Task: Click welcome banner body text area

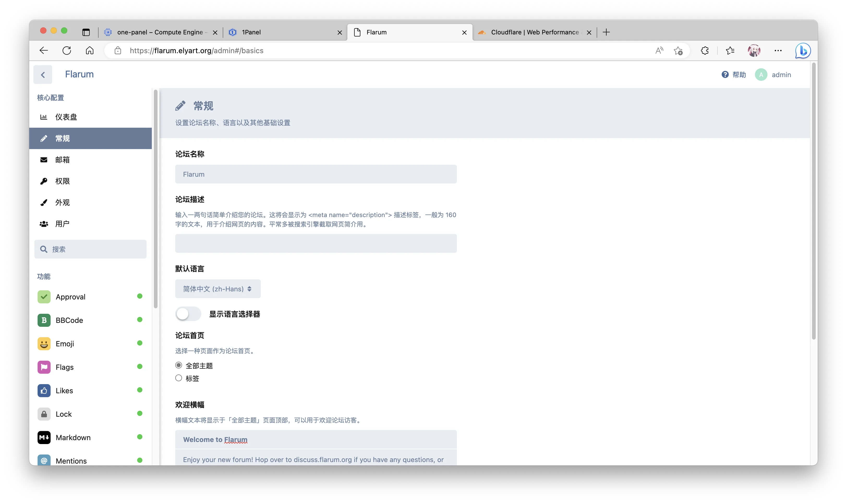Action: [316, 458]
